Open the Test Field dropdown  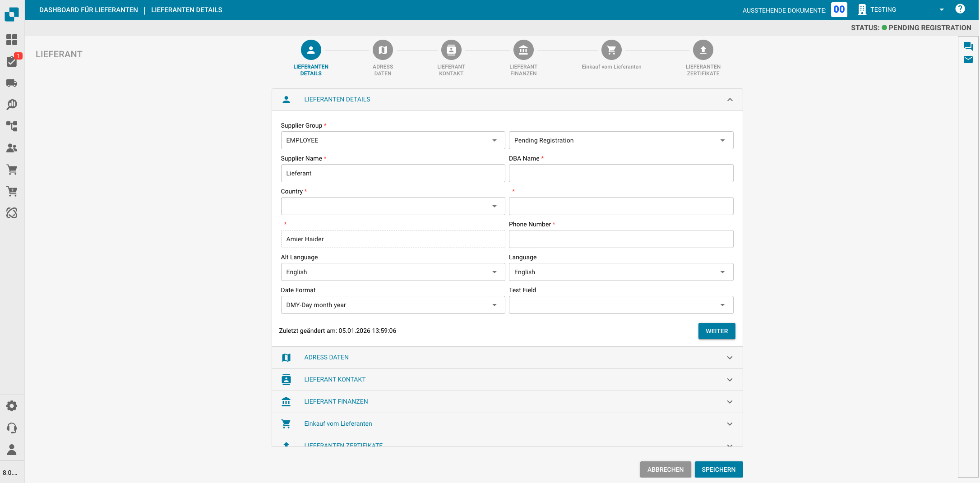[x=620, y=305]
